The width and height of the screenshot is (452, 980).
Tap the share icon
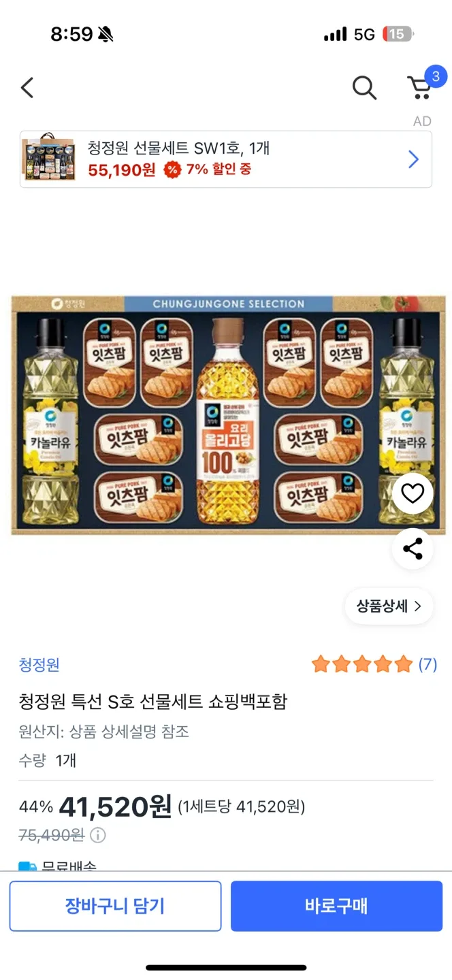coord(413,549)
